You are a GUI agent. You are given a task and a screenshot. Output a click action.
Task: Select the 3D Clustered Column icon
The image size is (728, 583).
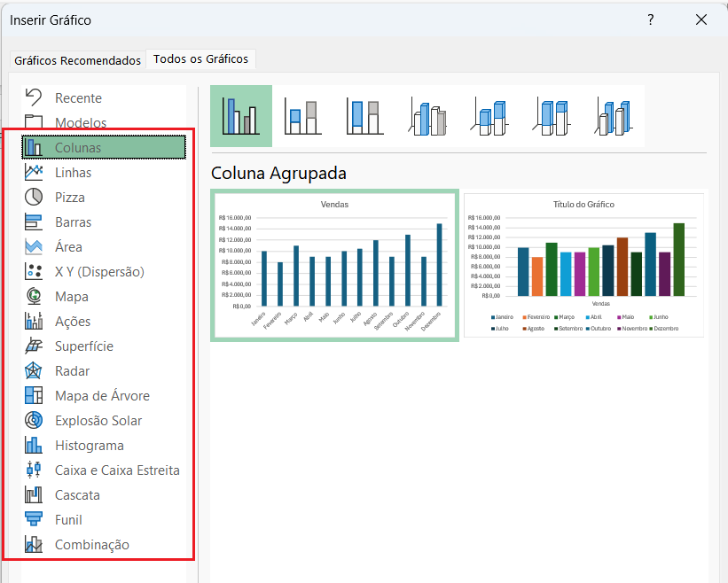(427, 116)
